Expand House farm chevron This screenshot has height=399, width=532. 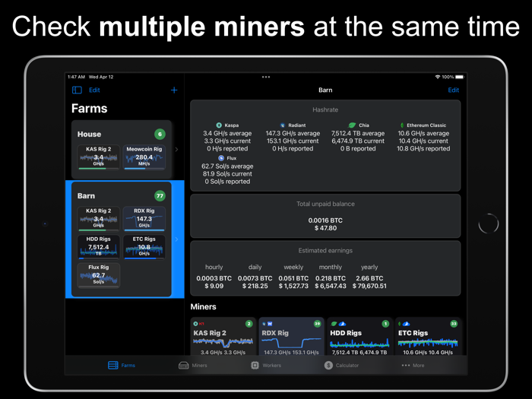click(x=176, y=149)
